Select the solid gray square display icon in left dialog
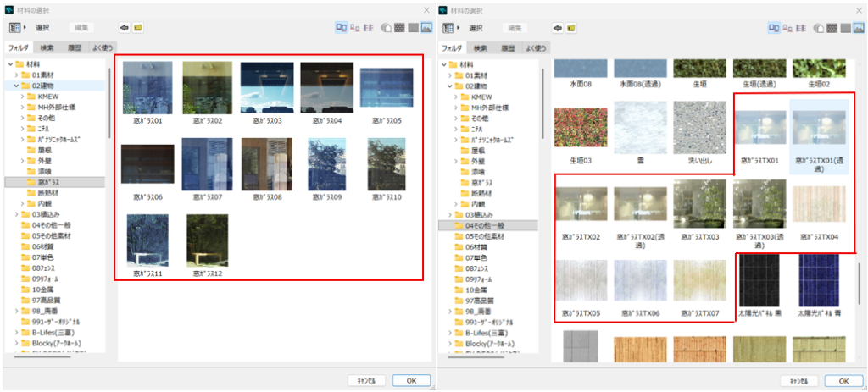Screen dimensions: 868x392 pyautogui.click(x=413, y=28)
